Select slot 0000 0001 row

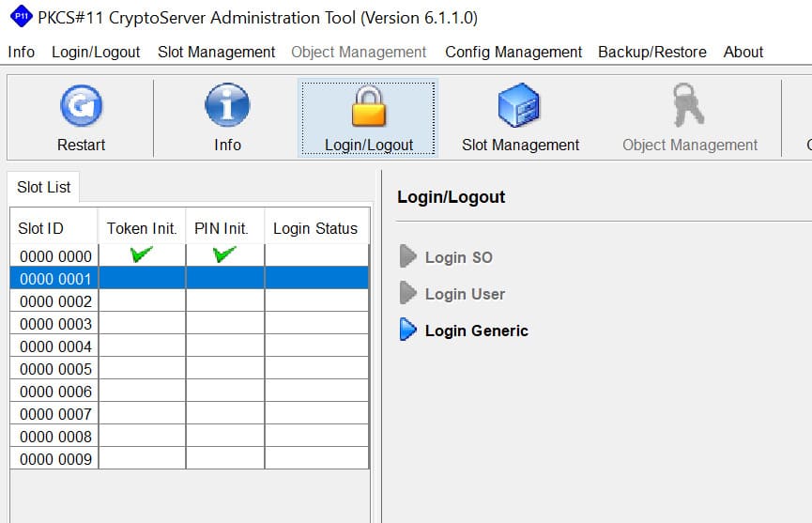tap(190, 278)
